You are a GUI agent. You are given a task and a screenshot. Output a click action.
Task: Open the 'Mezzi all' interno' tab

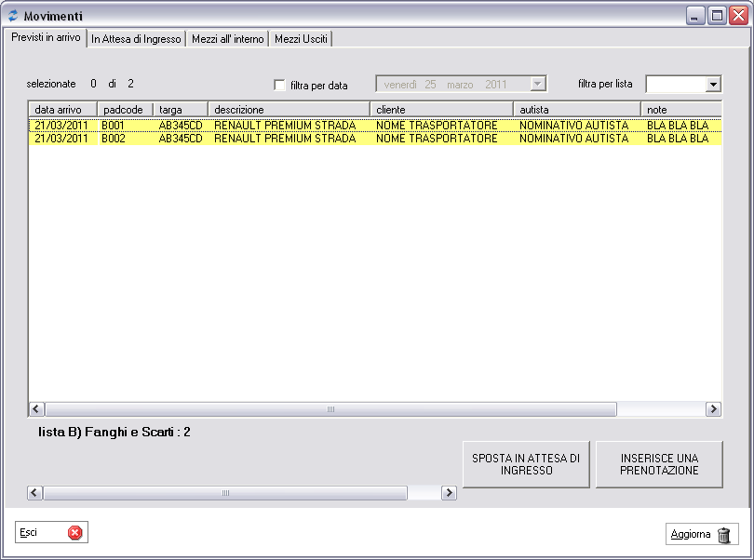pyautogui.click(x=228, y=39)
